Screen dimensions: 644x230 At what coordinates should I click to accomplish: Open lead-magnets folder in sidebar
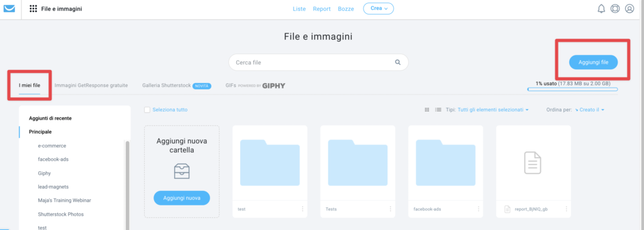(x=53, y=187)
